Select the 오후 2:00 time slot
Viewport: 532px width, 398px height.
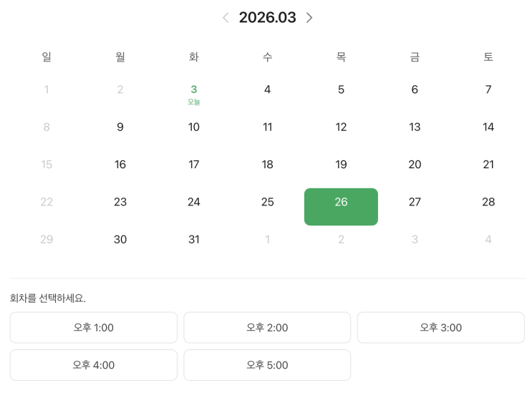pos(267,328)
